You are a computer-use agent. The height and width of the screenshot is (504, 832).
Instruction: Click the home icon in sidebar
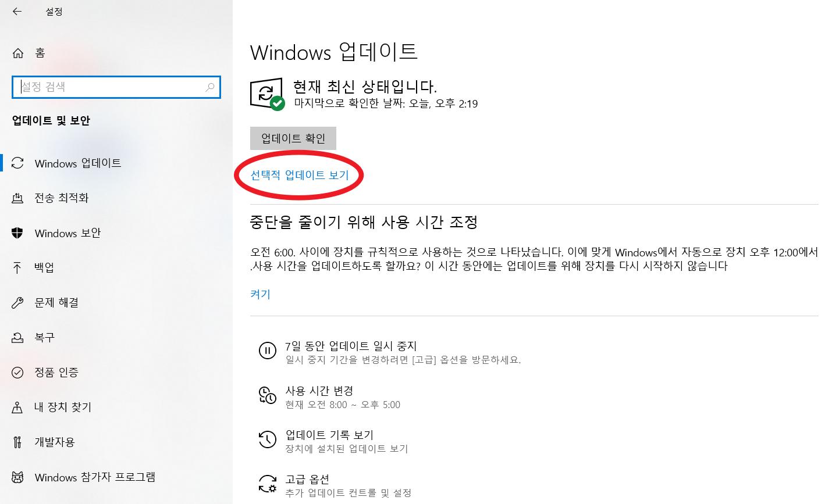tap(18, 53)
